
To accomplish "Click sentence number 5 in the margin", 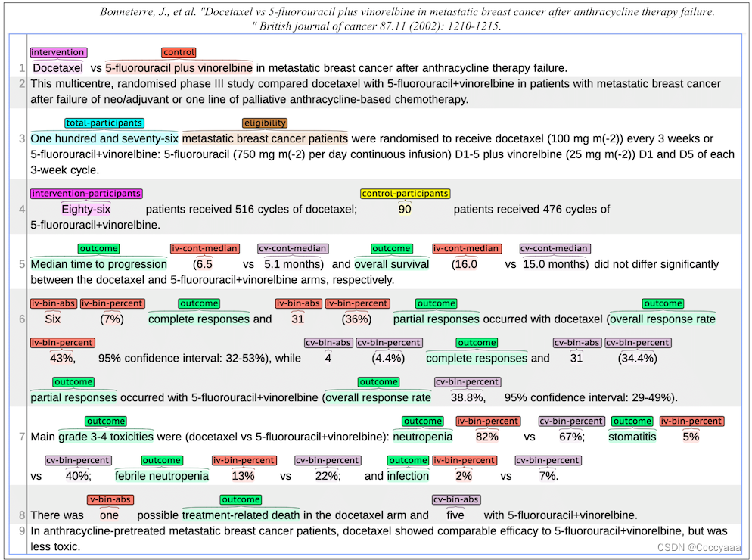I will click(22, 264).
